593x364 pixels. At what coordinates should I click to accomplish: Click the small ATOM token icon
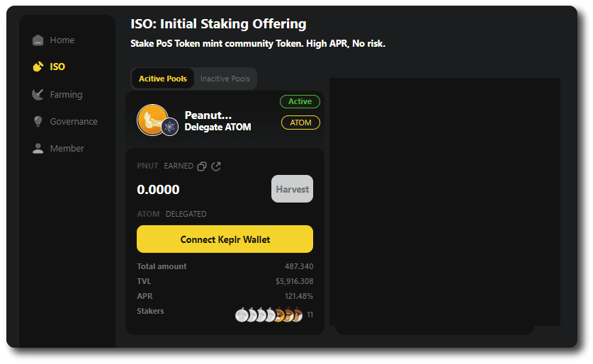[x=169, y=127]
